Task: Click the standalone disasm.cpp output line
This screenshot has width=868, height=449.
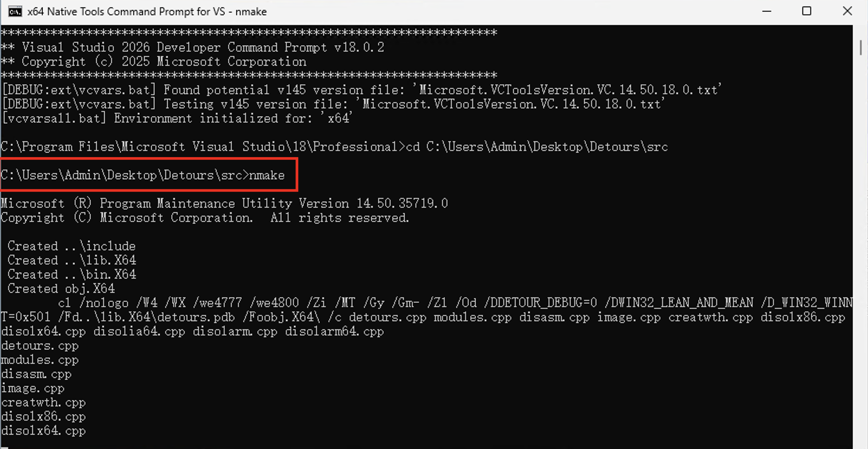Action: coord(36,374)
